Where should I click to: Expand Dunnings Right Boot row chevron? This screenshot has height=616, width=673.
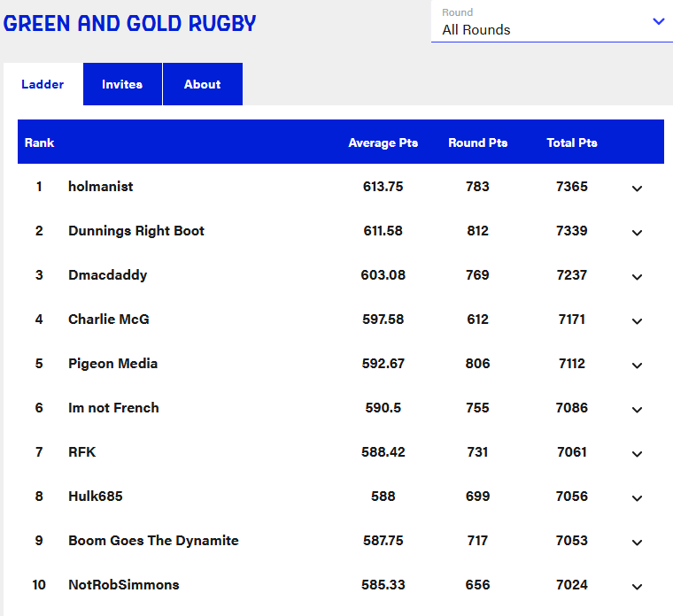(637, 233)
